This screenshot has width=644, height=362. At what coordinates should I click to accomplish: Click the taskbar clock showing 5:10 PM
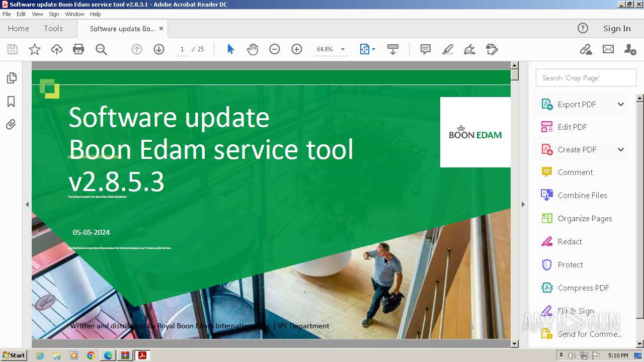618,355
